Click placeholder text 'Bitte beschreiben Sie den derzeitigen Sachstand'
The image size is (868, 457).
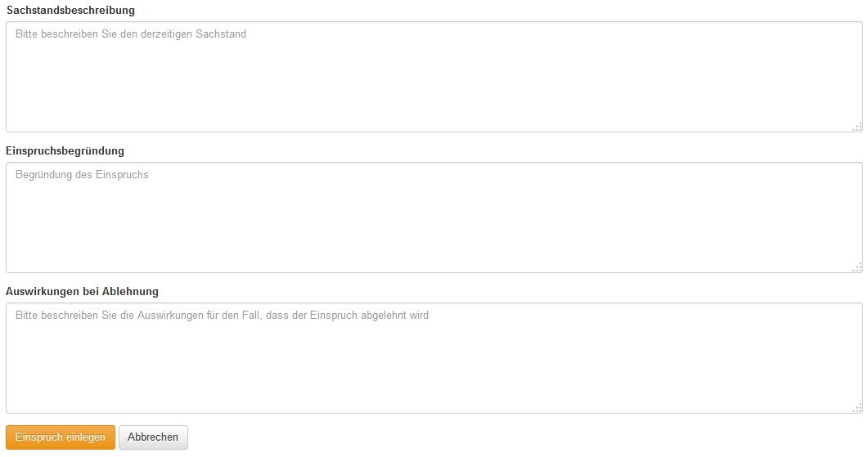click(131, 34)
